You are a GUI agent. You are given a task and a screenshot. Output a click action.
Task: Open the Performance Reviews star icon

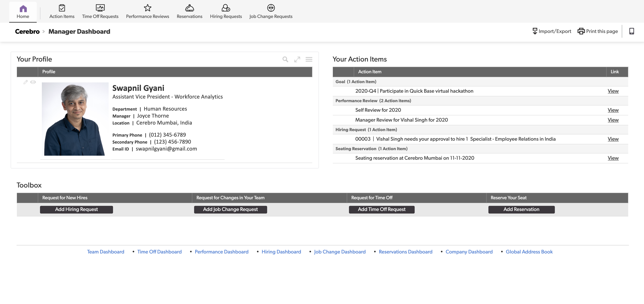tap(148, 8)
